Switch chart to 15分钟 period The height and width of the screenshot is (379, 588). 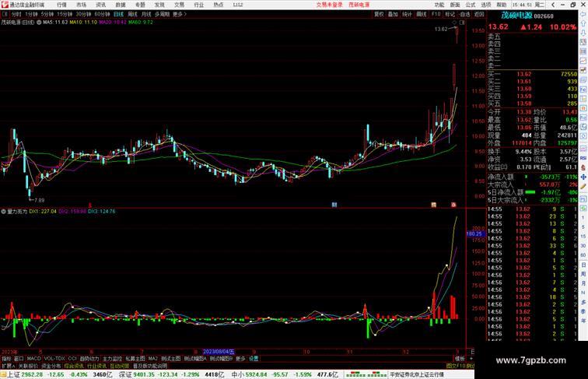click(65, 14)
